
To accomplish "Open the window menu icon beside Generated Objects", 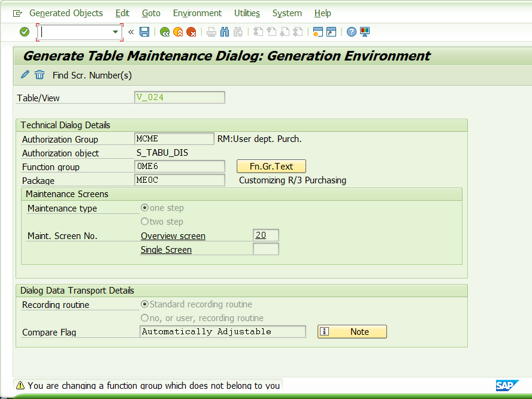I will coord(17,13).
